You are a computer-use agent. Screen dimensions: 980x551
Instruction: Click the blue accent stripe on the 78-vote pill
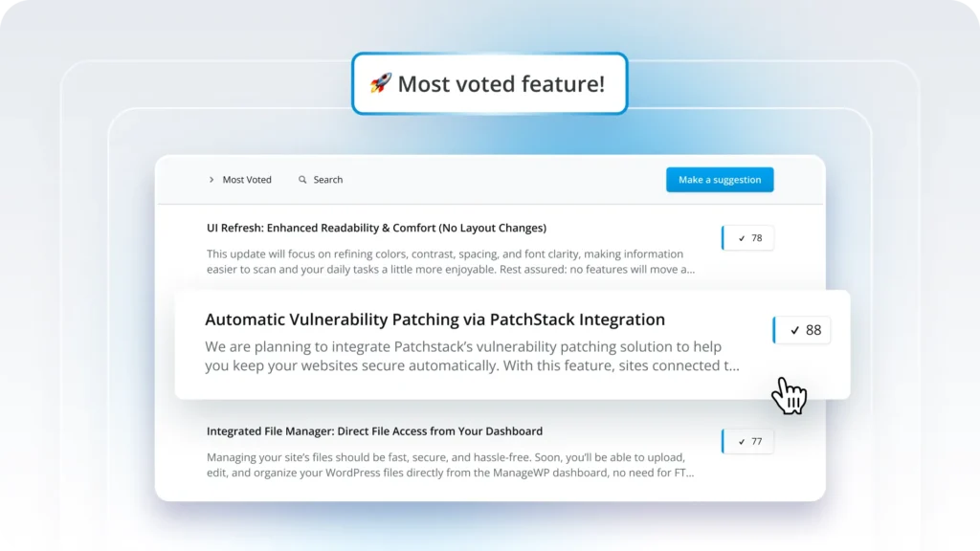[721, 237]
